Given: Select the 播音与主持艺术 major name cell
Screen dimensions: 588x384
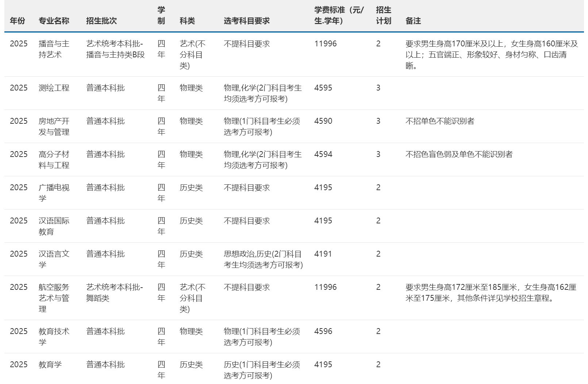Looking at the screenshot, I should [x=54, y=49].
